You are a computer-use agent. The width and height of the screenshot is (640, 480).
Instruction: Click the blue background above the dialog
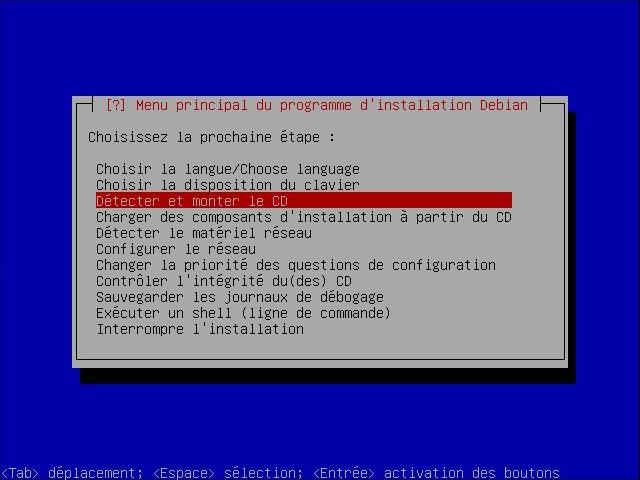coord(320,49)
